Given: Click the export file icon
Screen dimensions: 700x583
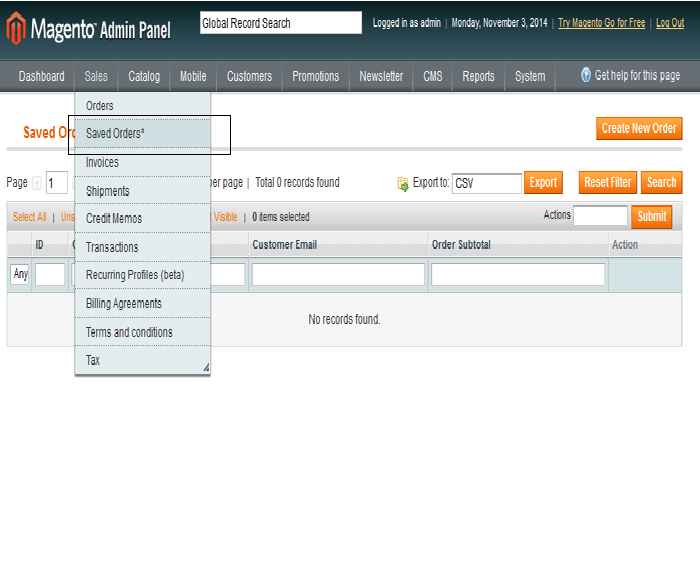Looking at the screenshot, I should click(403, 184).
